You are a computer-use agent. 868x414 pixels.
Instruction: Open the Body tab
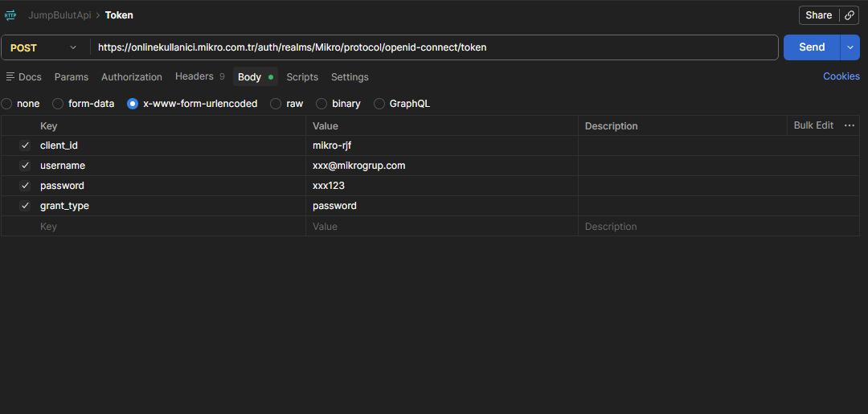(x=256, y=77)
